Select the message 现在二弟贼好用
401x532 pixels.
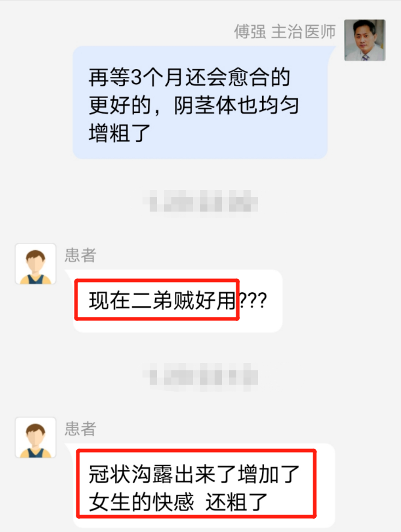coord(162,301)
